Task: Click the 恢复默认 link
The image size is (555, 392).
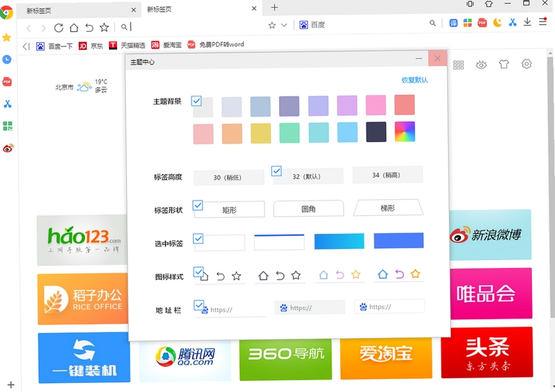Action: (414, 80)
